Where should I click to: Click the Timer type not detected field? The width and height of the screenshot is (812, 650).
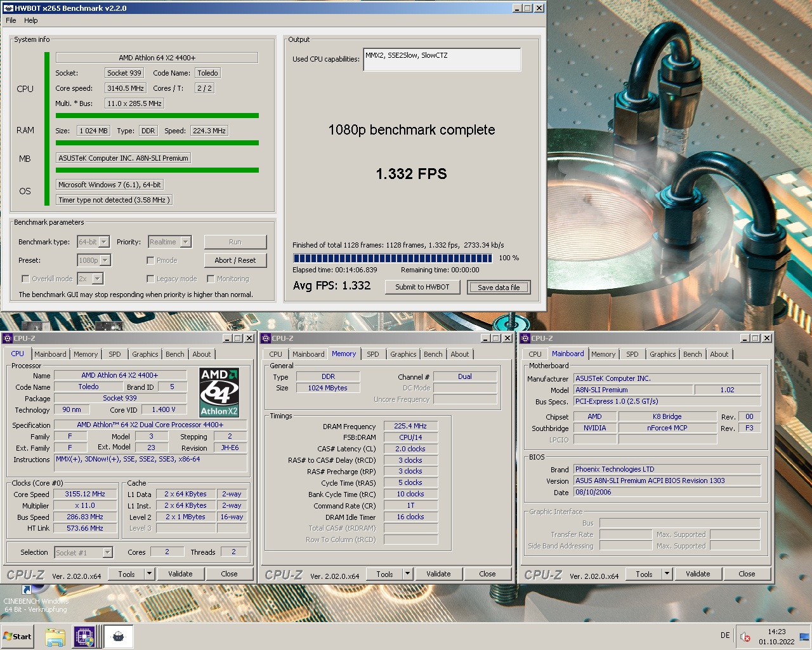pos(114,200)
